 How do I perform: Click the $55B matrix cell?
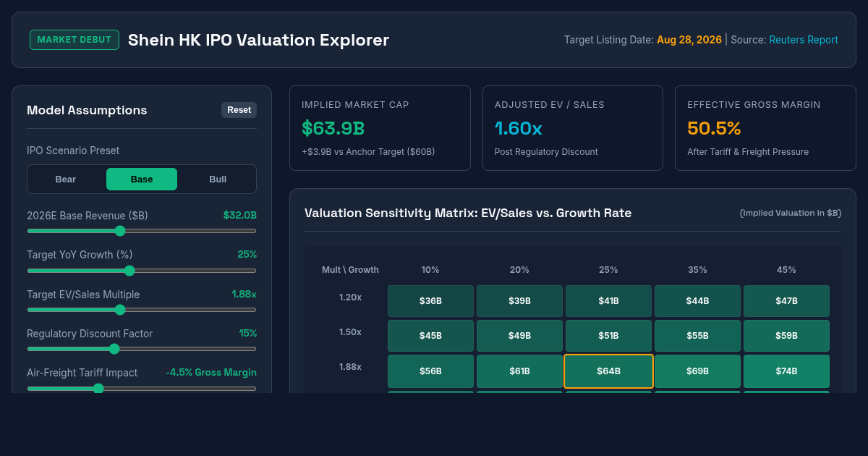697,336
